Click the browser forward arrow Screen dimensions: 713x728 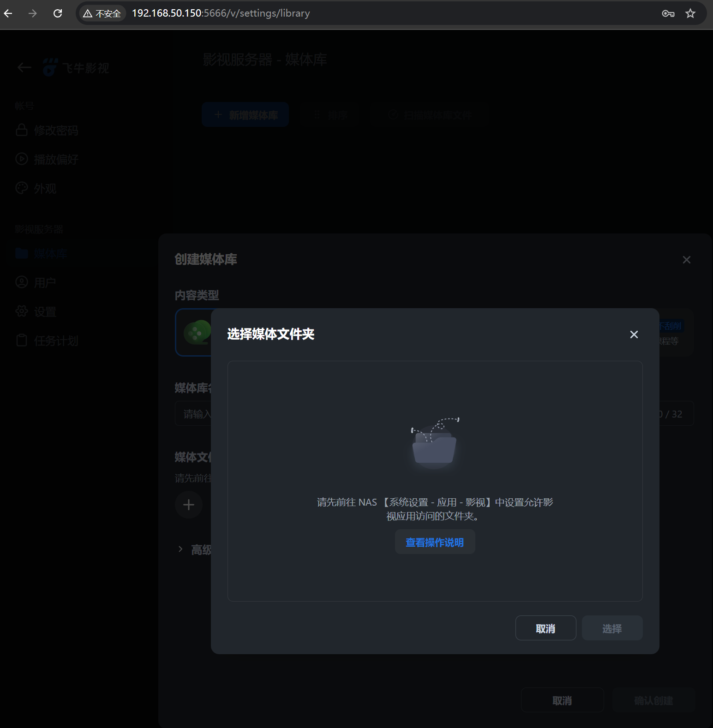[x=33, y=13]
